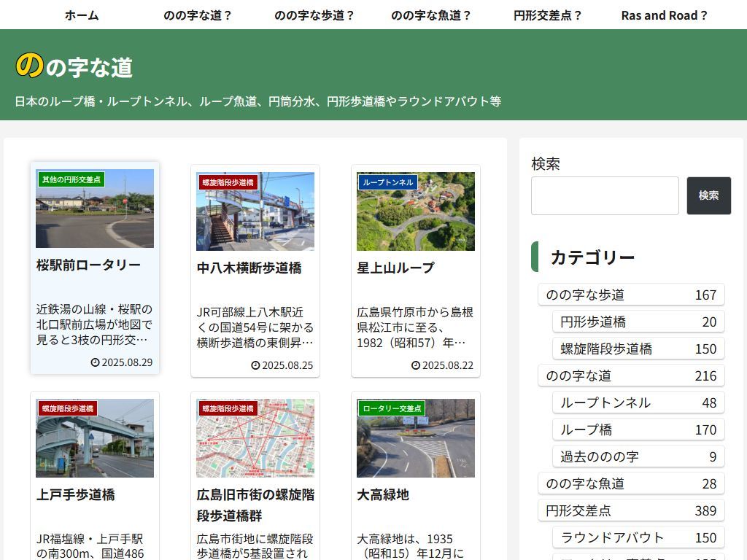Open the ホーム menu item
Image resolution: width=747 pixels, height=560 pixels.
[x=81, y=15]
